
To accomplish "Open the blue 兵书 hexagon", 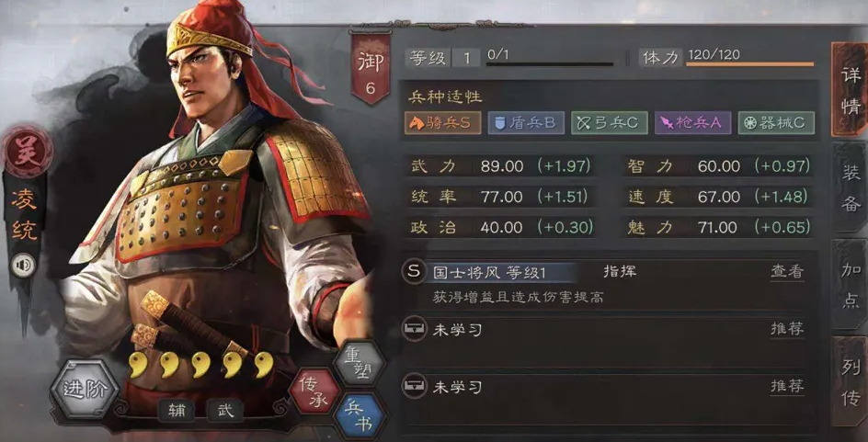I will (x=361, y=416).
